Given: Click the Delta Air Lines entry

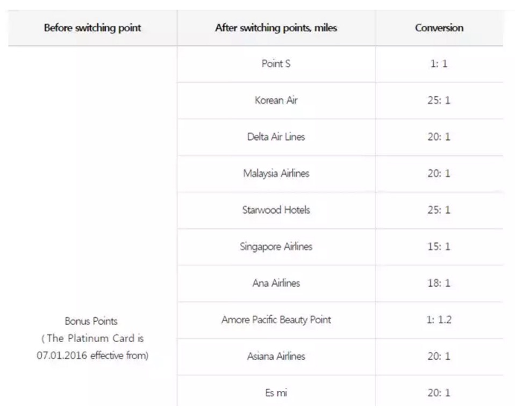Looking at the screenshot, I should coord(276,137).
